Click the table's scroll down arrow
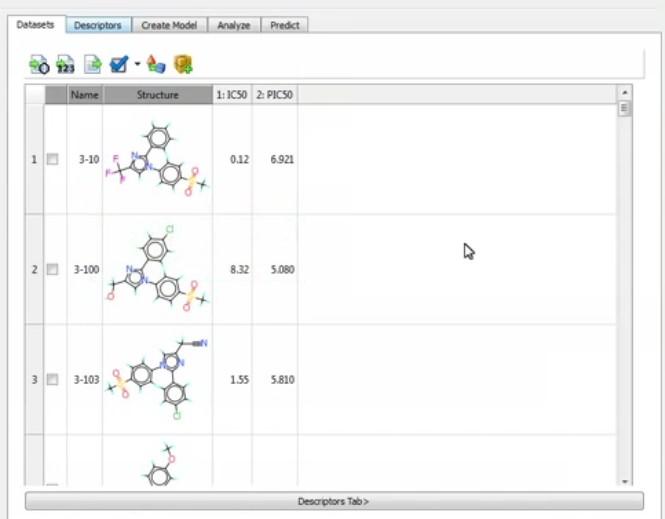This screenshot has height=519, width=665. pyautogui.click(x=624, y=481)
